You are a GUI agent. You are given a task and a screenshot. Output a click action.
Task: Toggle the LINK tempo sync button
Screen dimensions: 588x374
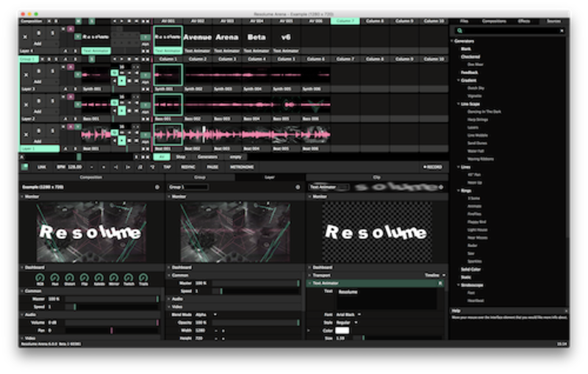coord(42,167)
